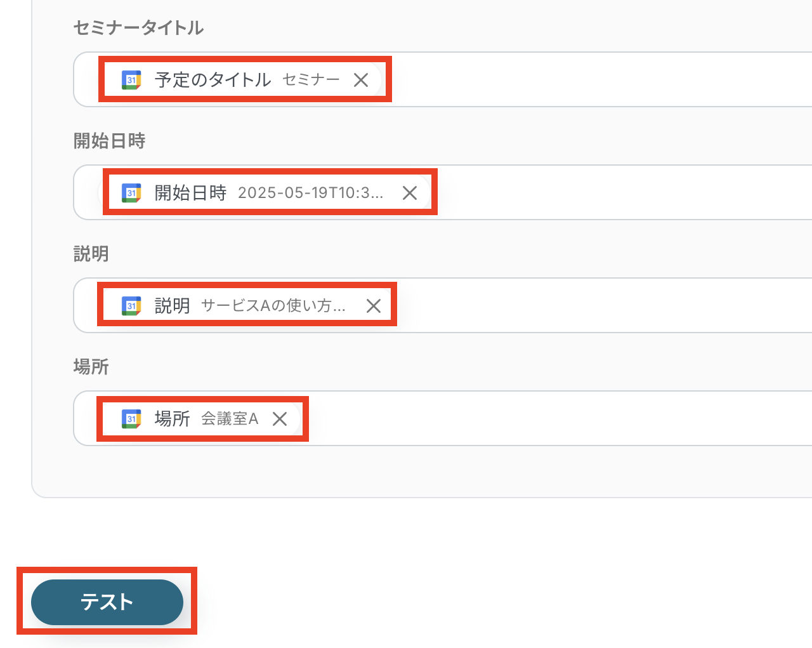Viewport: 812px width, 648px height.
Task: Click Google Calendar icon in 場所 chip
Action: (x=131, y=419)
